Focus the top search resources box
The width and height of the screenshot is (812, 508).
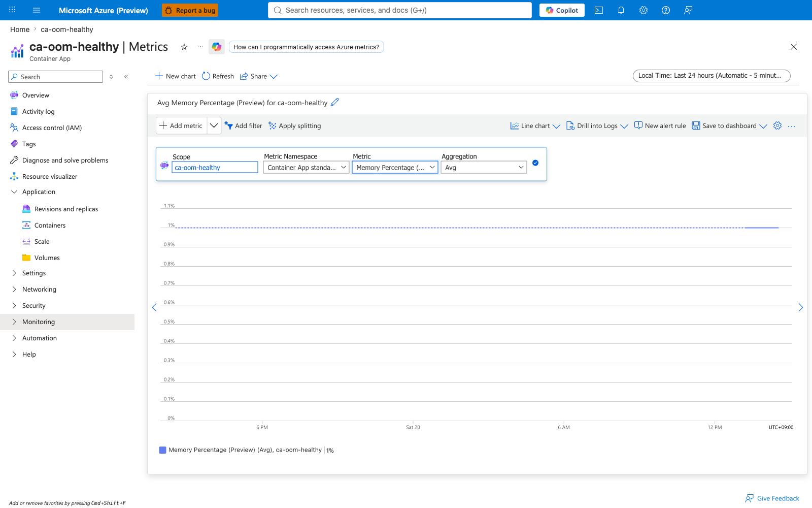point(400,10)
